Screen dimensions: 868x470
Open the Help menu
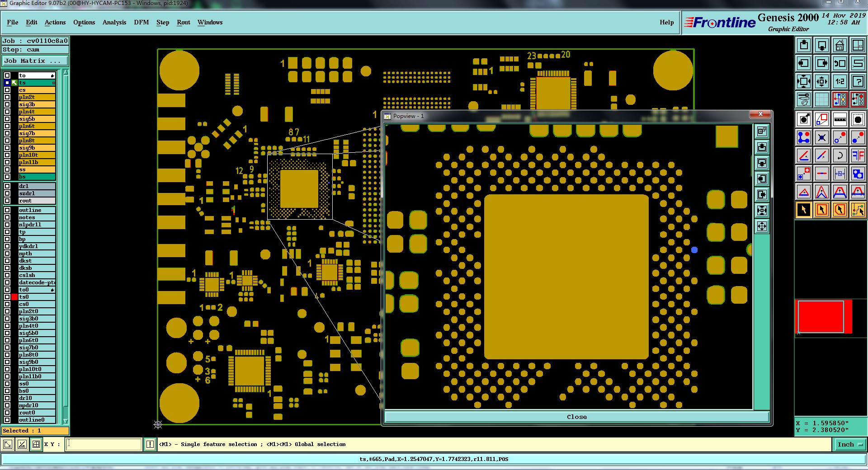tap(666, 22)
